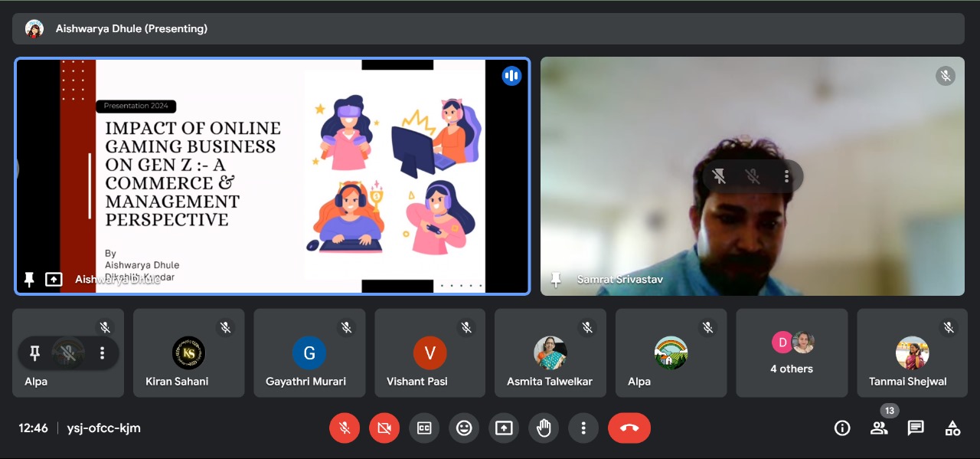Pin the first Alpa tile
Image resolution: width=980 pixels, height=459 pixels.
tap(34, 353)
